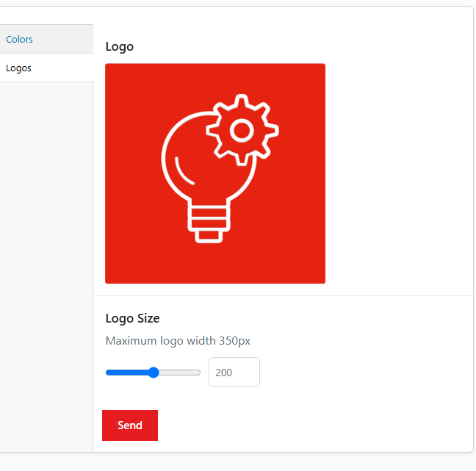This screenshot has height=471, width=476.
Task: Focus the logo width field showing 200
Action: click(234, 373)
